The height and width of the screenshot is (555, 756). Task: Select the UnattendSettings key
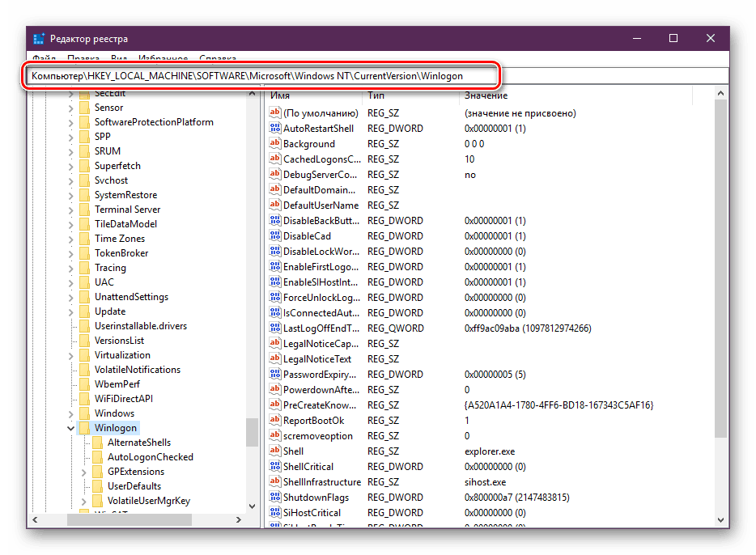(x=131, y=297)
